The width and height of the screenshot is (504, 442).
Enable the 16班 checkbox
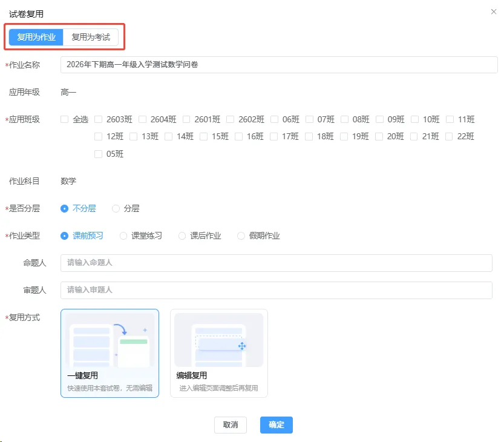pos(238,136)
